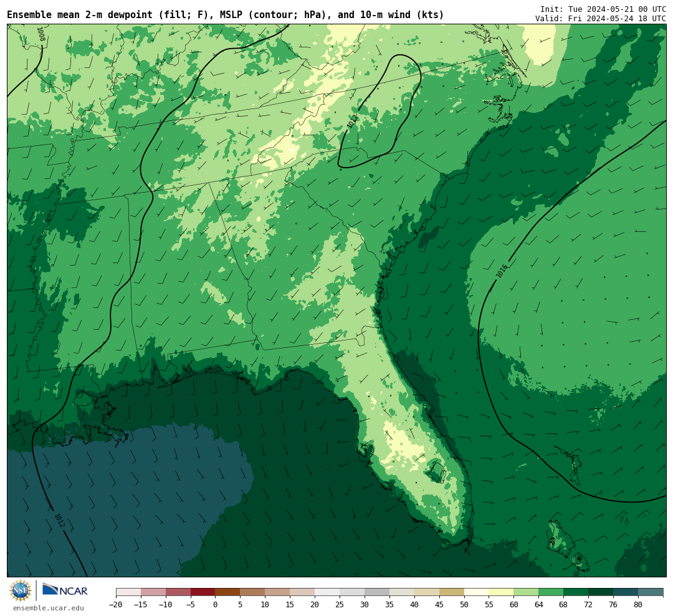Click the 1012 contour label near the Carolinas
The height and width of the screenshot is (616, 673).
[352, 121]
